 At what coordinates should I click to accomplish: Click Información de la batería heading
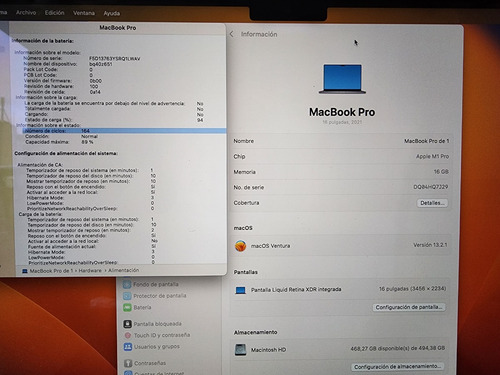(x=43, y=41)
